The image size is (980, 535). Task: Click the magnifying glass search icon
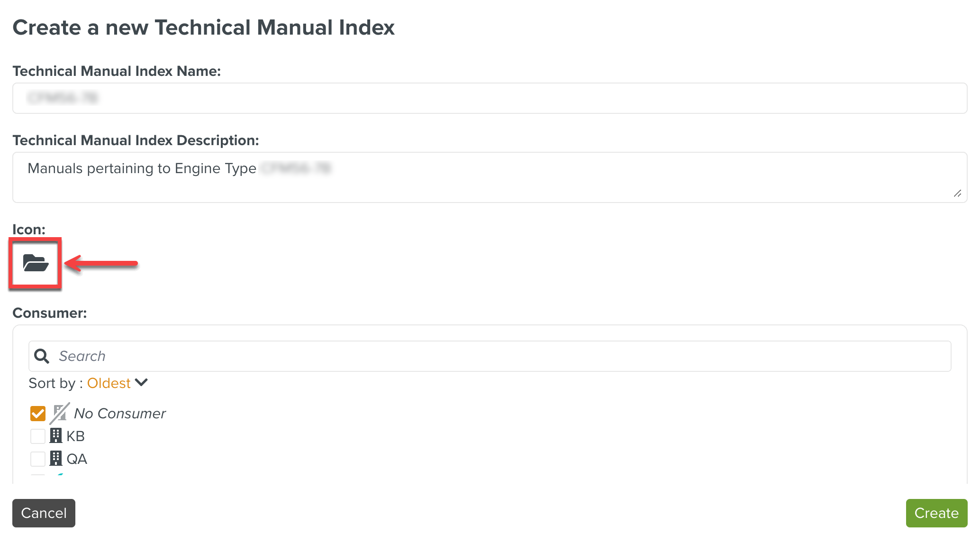tap(42, 356)
